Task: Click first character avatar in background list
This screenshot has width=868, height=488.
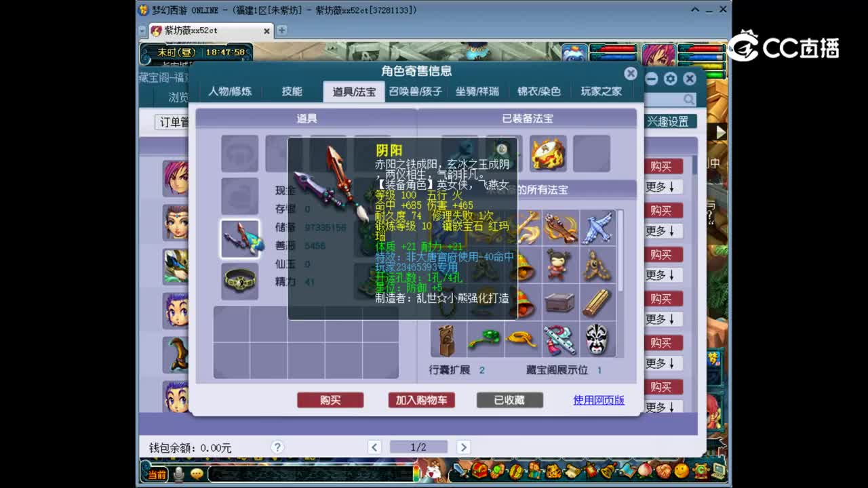Action: 176,178
